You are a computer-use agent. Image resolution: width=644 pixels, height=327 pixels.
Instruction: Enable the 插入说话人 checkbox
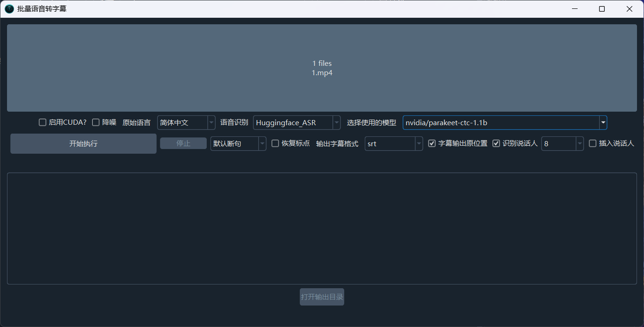click(593, 143)
